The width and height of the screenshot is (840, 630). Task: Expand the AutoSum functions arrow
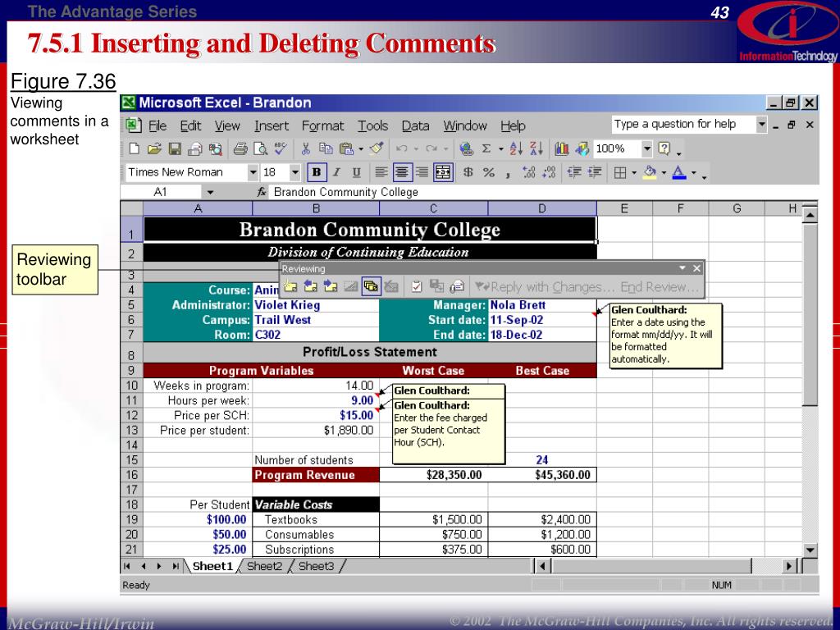pos(501,149)
